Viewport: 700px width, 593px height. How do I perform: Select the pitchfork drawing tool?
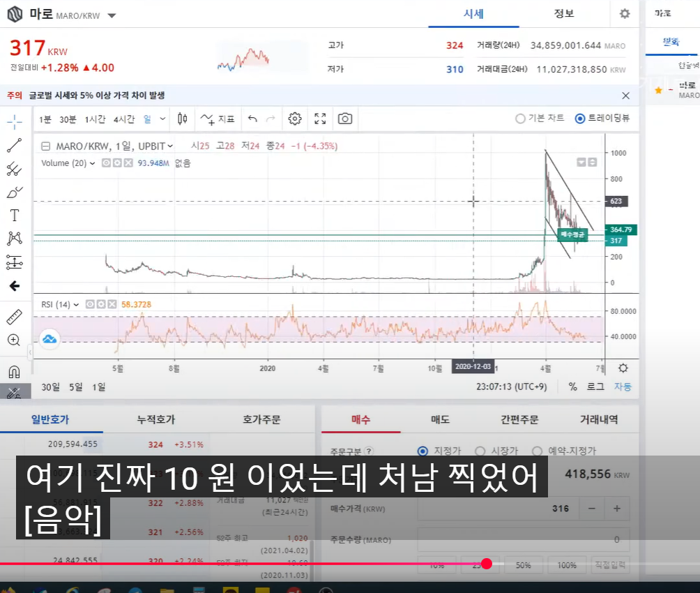[x=14, y=169]
